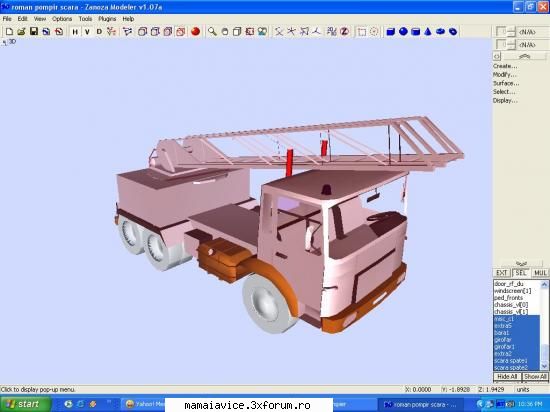Open the Options menu

[62, 19]
